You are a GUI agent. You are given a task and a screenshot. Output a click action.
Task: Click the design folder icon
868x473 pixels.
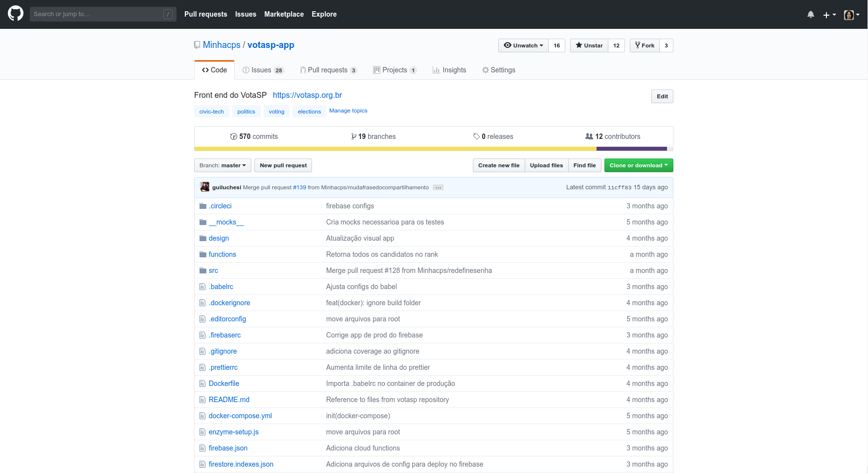pyautogui.click(x=203, y=238)
